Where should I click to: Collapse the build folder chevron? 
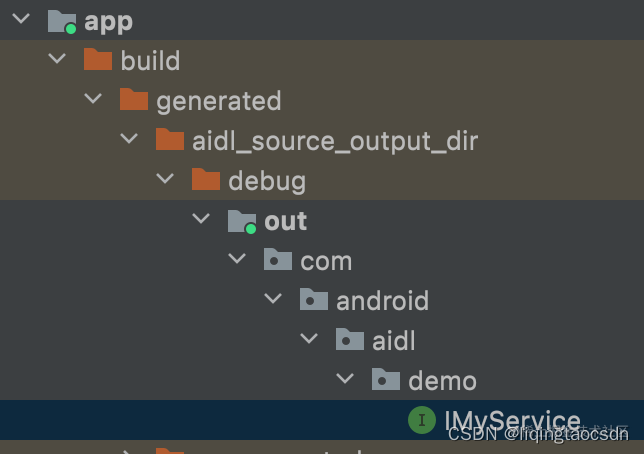57,58
